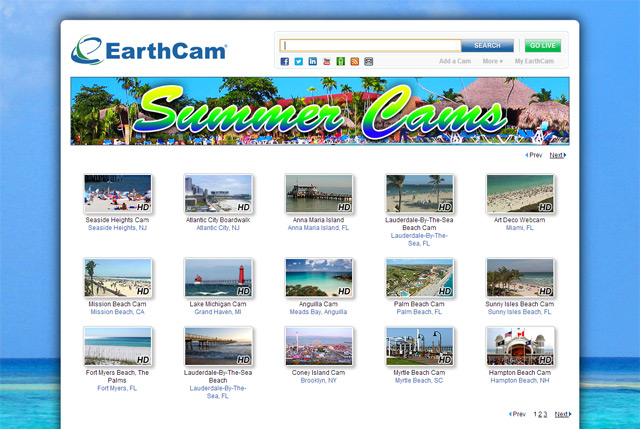Click the Summer Cams banner

point(320,111)
